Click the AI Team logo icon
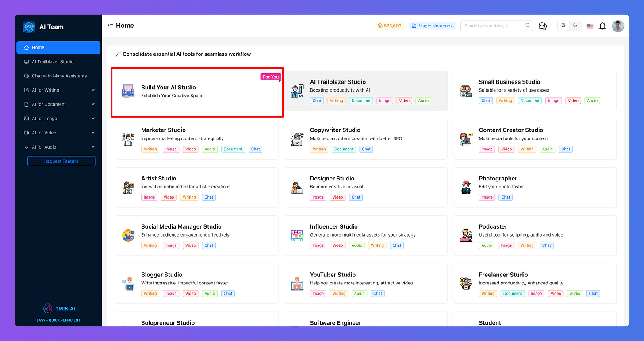Viewport: 644px width, 341px height. (29, 27)
